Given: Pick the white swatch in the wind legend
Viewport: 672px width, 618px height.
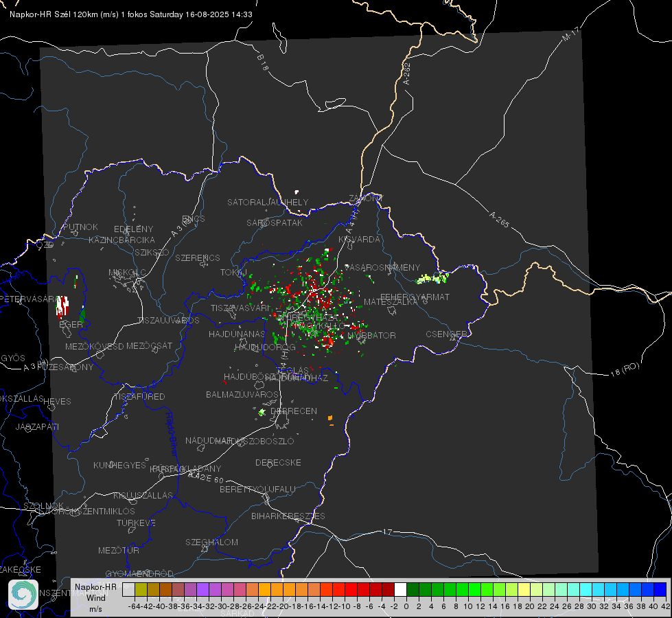Looking at the screenshot, I should (400, 589).
